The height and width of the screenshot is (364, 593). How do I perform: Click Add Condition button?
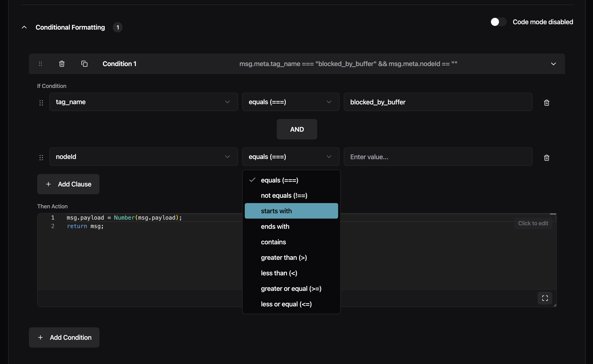click(64, 337)
